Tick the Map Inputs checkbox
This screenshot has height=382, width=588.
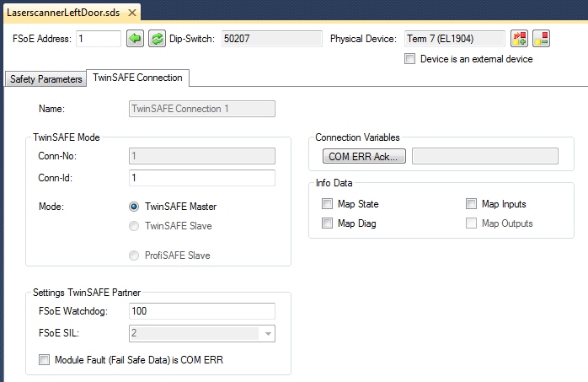pos(471,204)
